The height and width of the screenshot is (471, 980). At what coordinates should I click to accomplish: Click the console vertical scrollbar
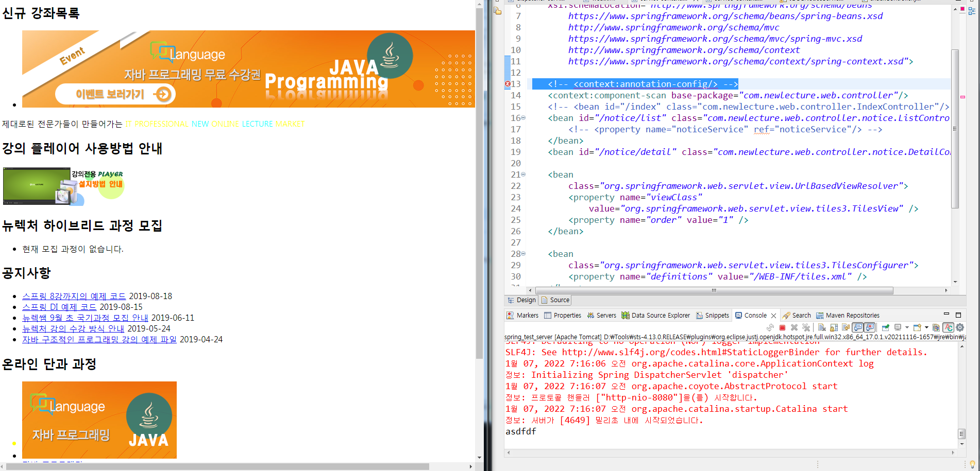pos(961,433)
